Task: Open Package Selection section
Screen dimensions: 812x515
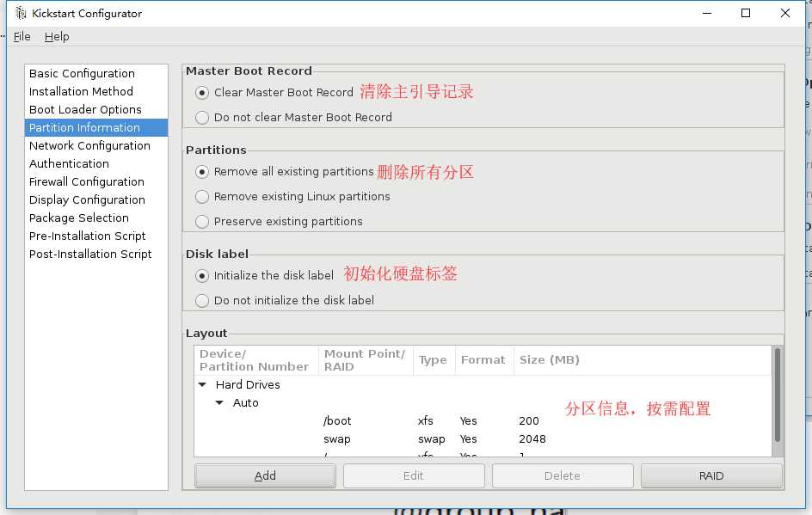Action: click(96, 218)
